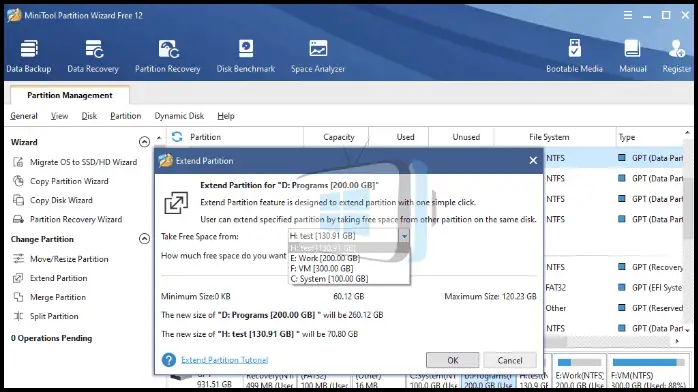The height and width of the screenshot is (392, 698).
Task: Open the Help menu
Action: pos(226,116)
